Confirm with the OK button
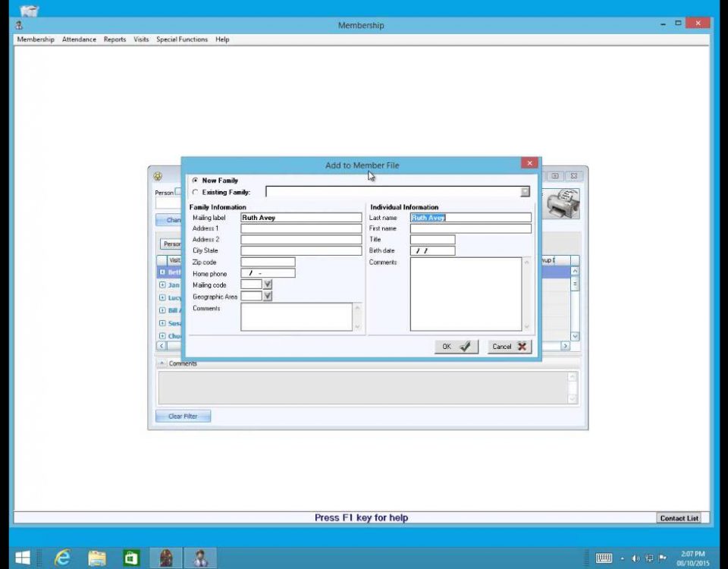728x569 pixels. [x=457, y=347]
